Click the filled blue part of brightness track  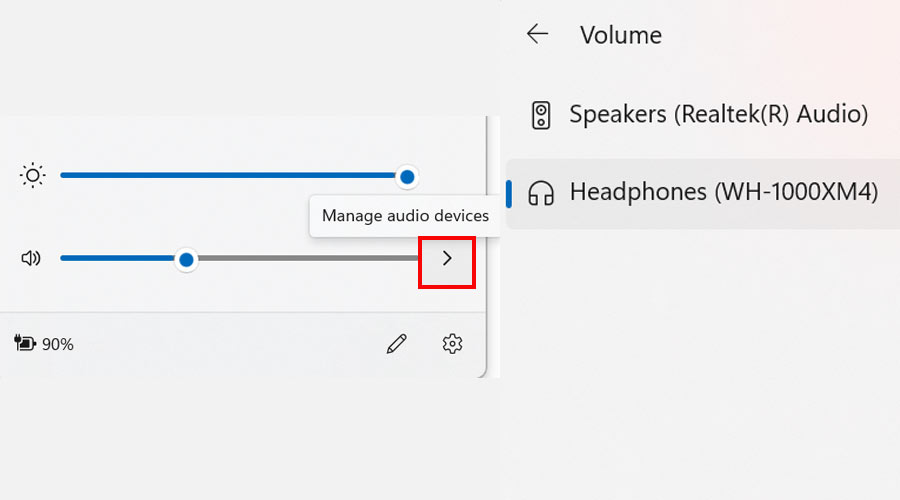[228, 175]
